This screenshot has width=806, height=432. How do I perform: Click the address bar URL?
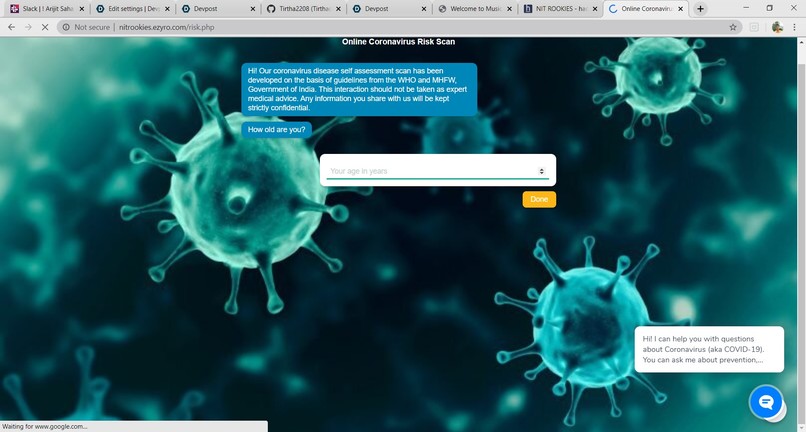click(167, 27)
